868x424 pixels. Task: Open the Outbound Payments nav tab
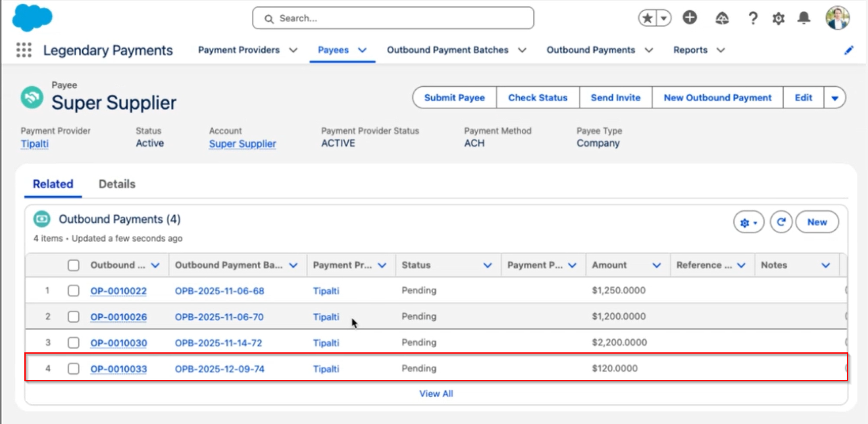tap(590, 50)
